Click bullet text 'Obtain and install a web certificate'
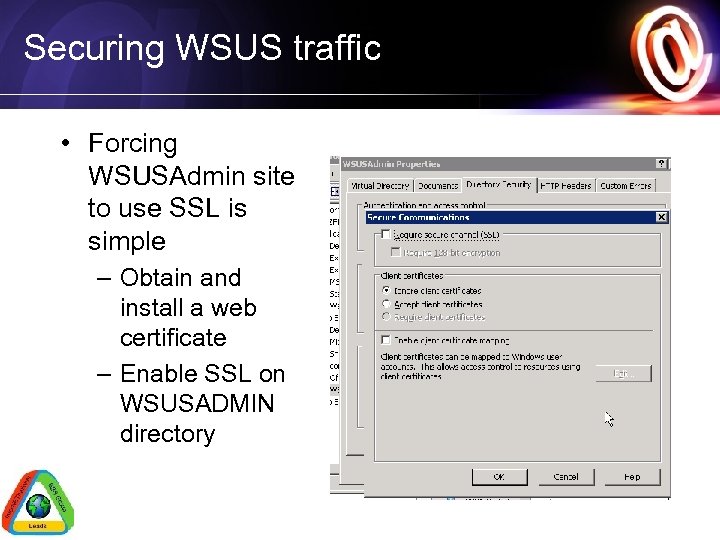This screenshot has height=540, width=720. pos(188,308)
